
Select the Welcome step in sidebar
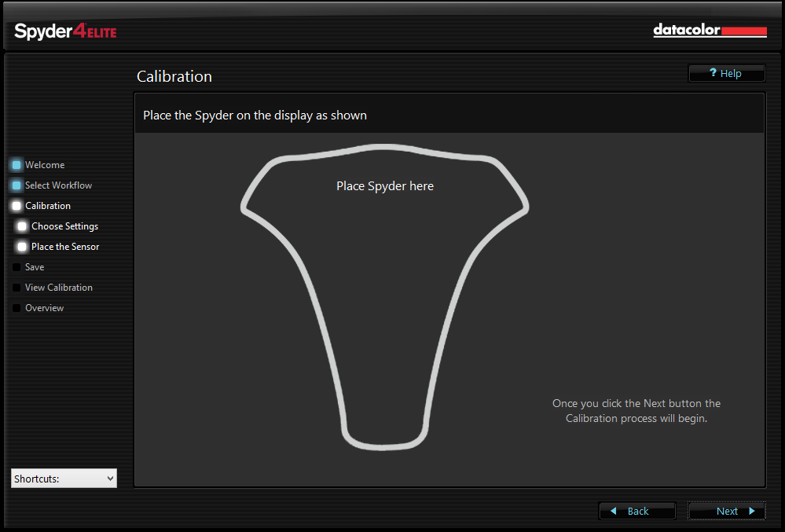pyautogui.click(x=45, y=164)
